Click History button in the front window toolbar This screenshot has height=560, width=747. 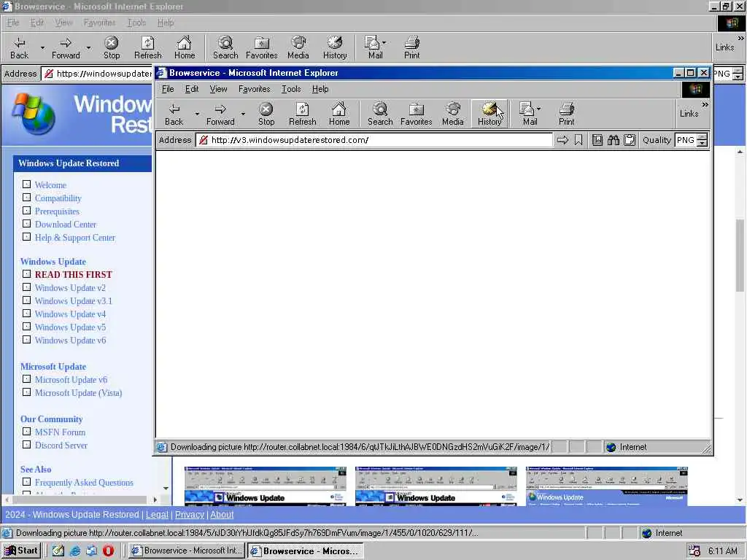tap(489, 114)
